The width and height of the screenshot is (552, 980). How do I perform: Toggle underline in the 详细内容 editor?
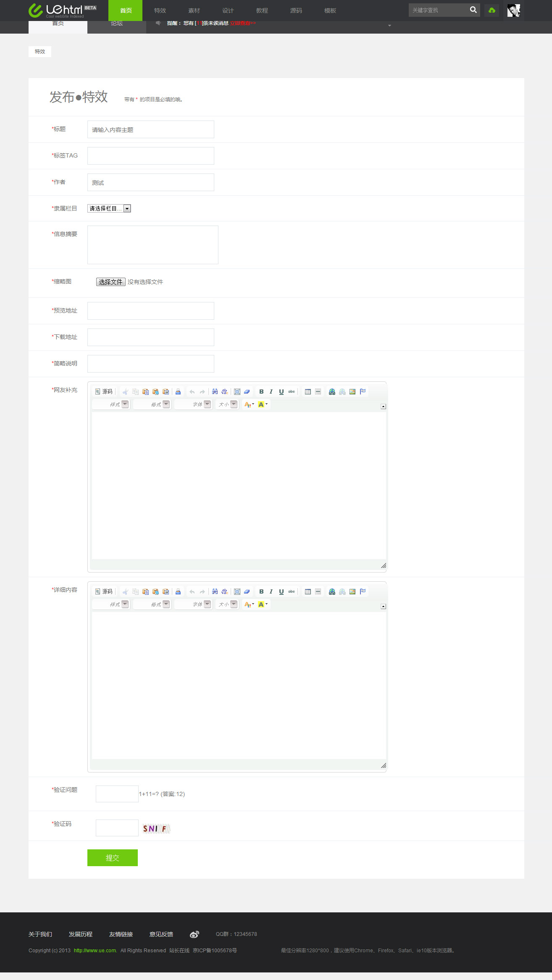pos(281,591)
